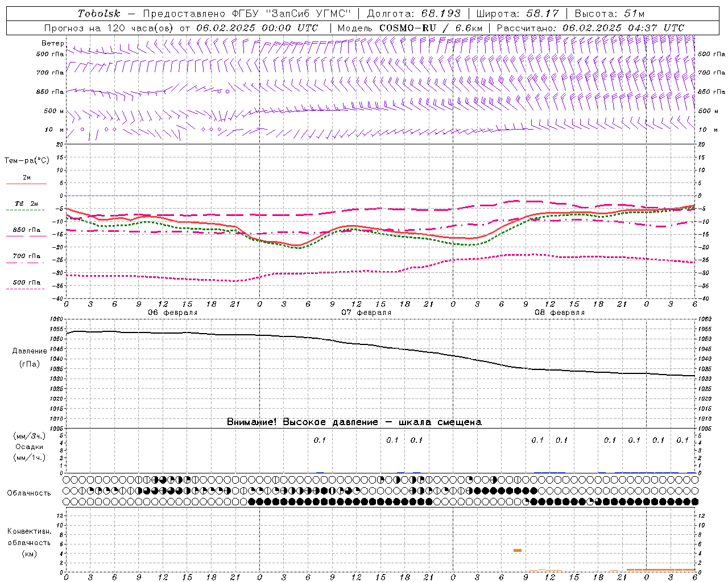Image resolution: width=728 pixels, height=582 pixels.
Task: Click the '07 февраля' date label
Action: pos(366,313)
